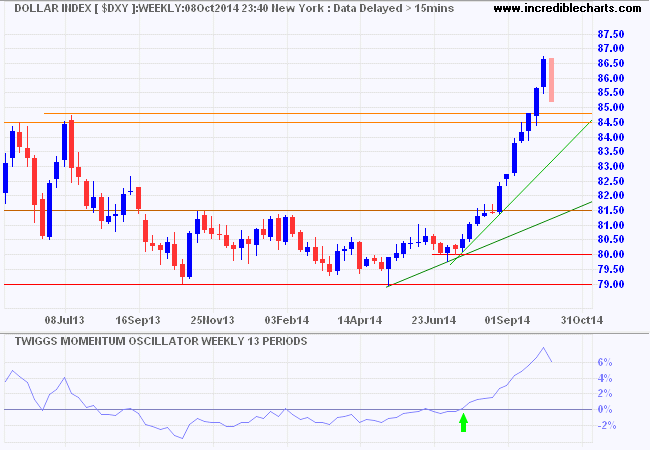
Task: Click the 25Nov13 date axis label
Action: tap(212, 320)
